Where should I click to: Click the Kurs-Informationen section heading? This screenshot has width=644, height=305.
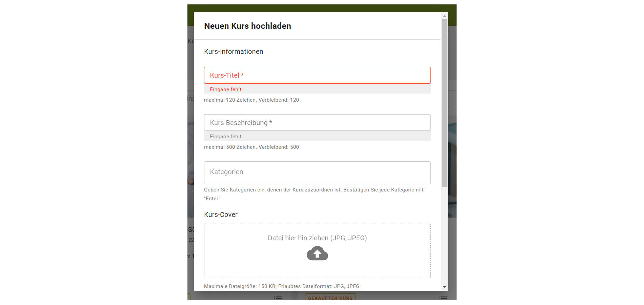[x=234, y=52]
